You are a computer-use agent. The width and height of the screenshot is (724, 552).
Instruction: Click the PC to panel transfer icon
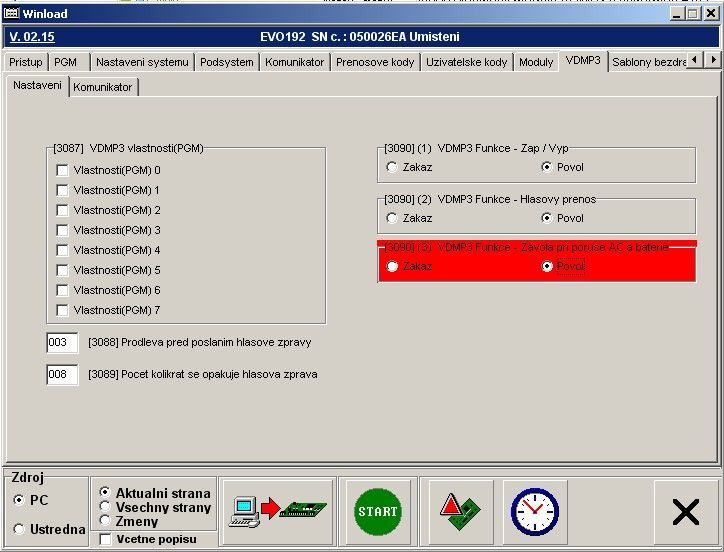(279, 511)
